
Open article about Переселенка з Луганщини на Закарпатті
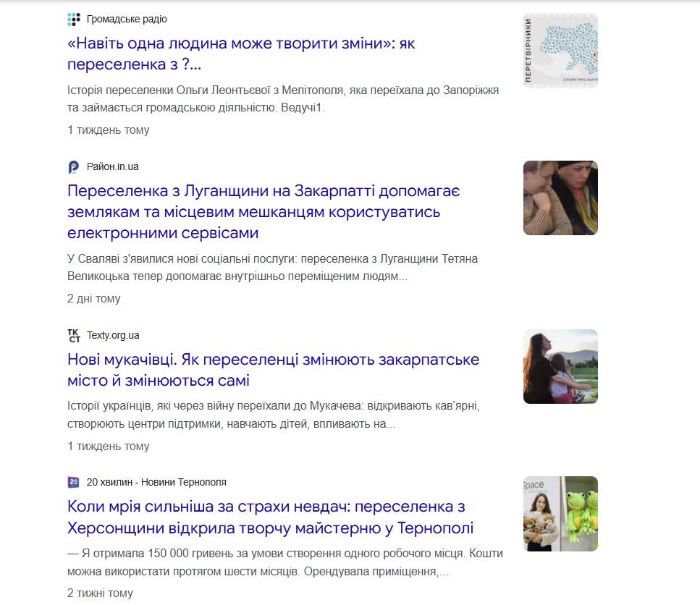point(263,212)
